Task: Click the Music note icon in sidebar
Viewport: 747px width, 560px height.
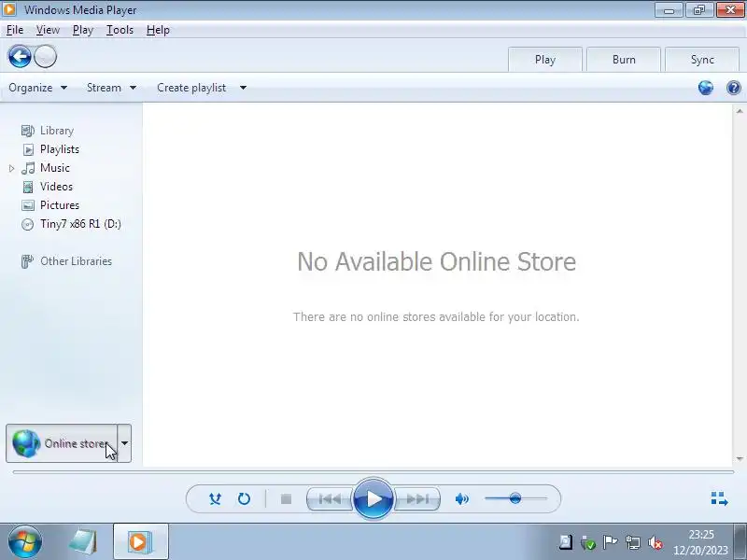Action: pos(28,168)
